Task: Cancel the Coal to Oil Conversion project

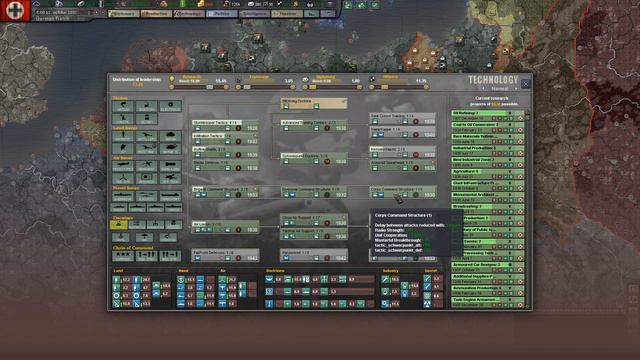Action: click(520, 130)
